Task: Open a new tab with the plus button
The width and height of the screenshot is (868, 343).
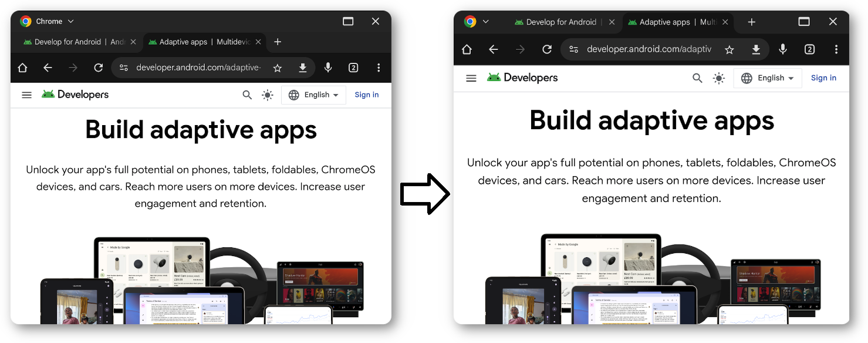Action: [278, 42]
